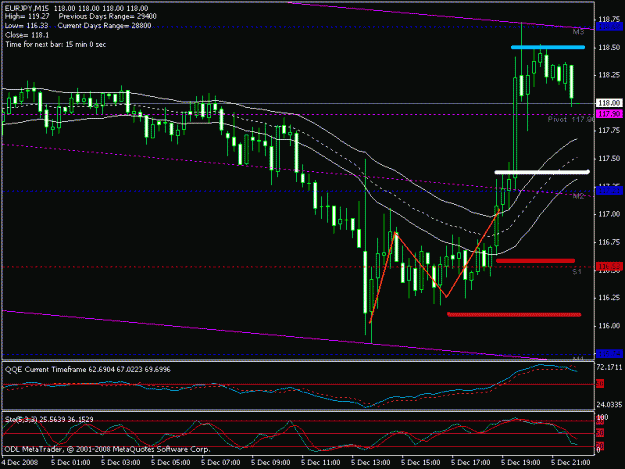
Task: Click 'Time for next bar: 15 min 0 sec'
Action: 55,45
